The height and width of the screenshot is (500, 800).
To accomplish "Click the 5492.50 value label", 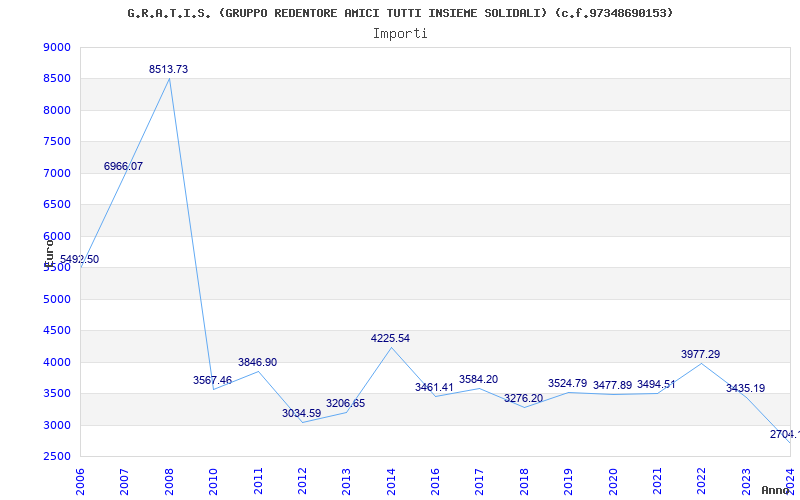I will point(79,260).
